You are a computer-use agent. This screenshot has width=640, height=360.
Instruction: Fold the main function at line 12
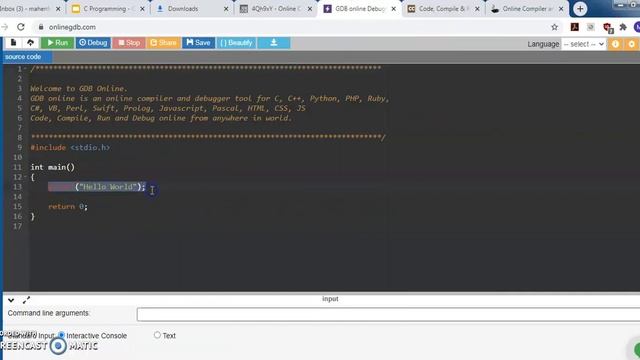25,177
